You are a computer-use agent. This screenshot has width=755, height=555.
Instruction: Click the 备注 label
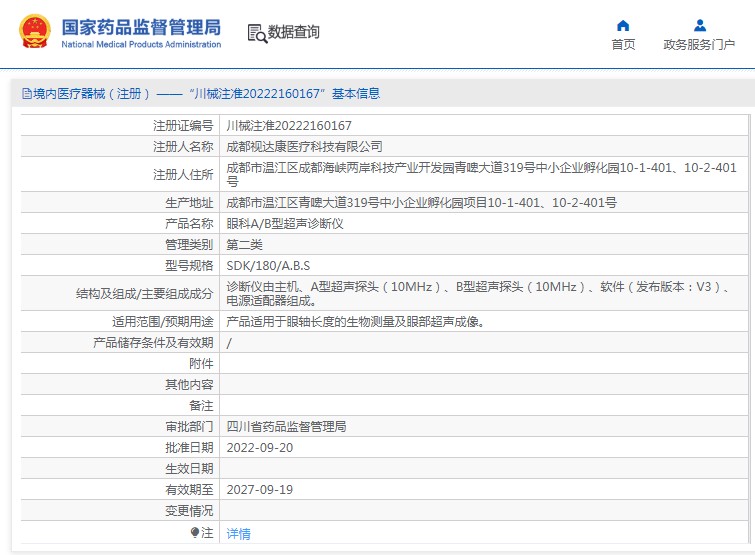[x=201, y=406]
